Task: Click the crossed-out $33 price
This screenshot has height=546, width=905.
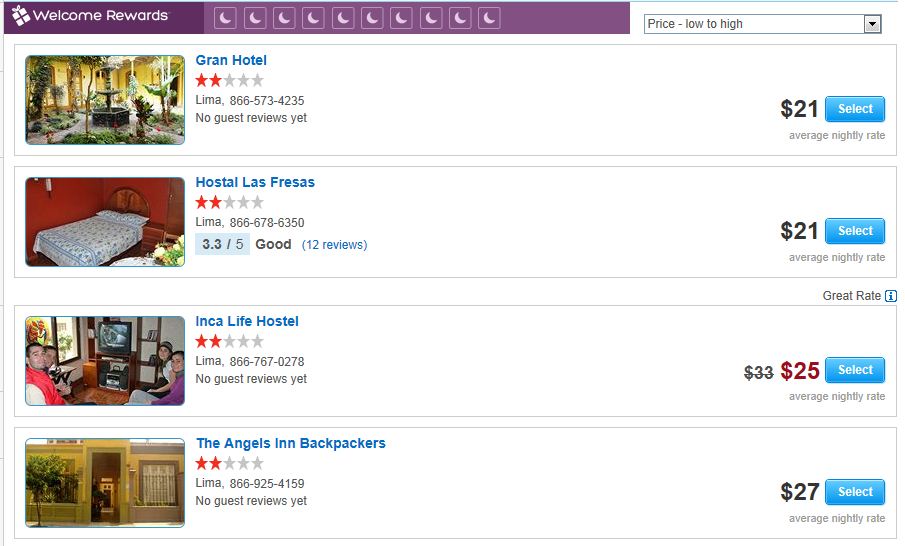Action: (758, 373)
